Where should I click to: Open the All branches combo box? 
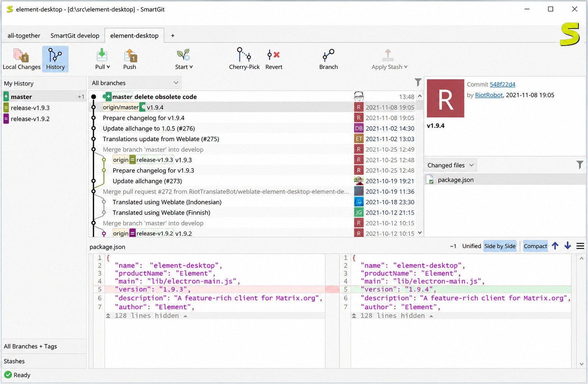(x=135, y=83)
